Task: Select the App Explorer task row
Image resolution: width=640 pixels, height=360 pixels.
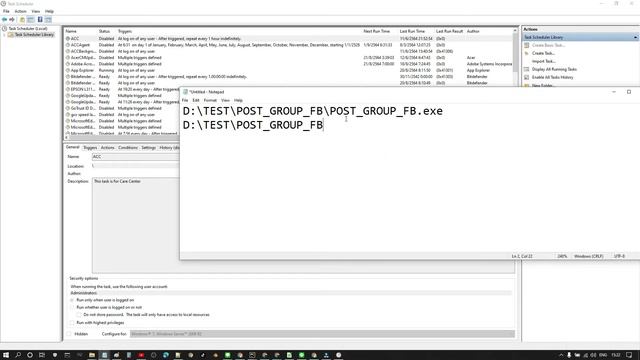Action: [288, 70]
